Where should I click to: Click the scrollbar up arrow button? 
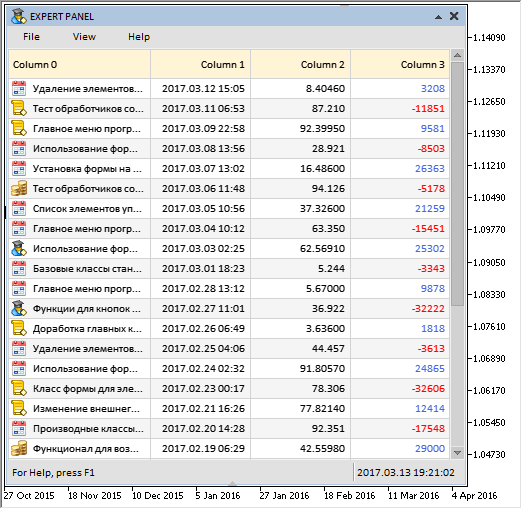tap(457, 55)
